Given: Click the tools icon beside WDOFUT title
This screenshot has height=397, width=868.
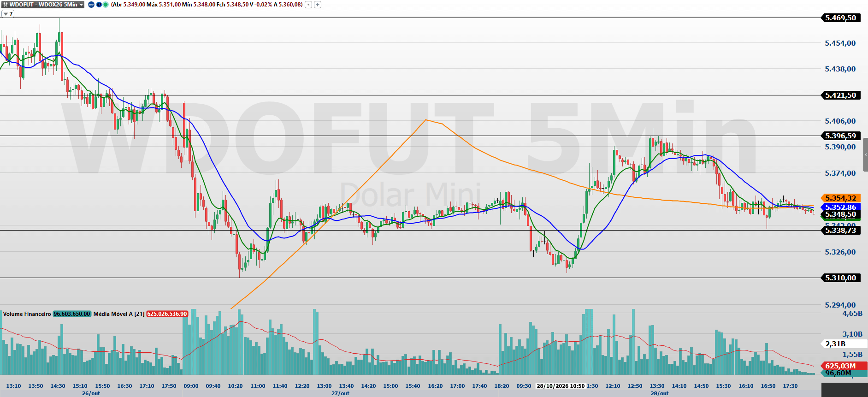Looking at the screenshot, I should [x=6, y=5].
